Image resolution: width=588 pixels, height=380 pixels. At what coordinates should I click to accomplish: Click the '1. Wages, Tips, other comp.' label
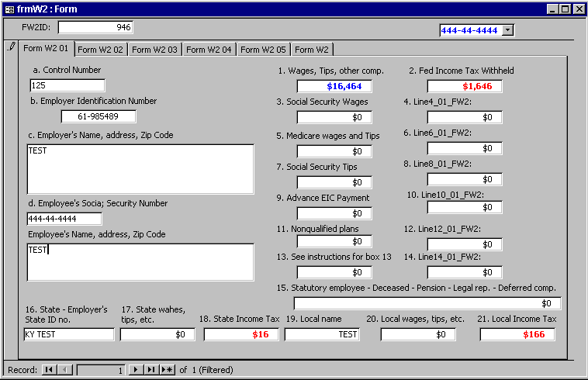point(330,71)
